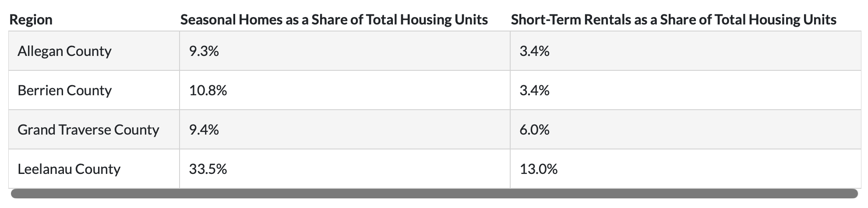
Task: Click Berrien County's 10.8% seasonal homes value
Action: (x=208, y=90)
